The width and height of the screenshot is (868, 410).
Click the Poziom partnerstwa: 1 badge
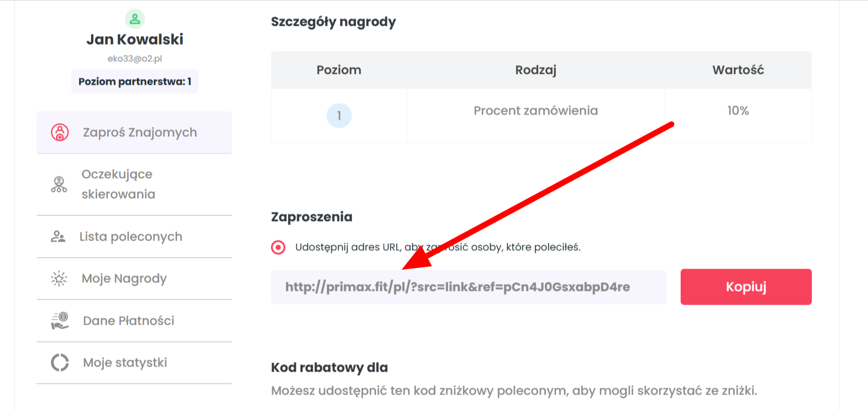click(135, 82)
